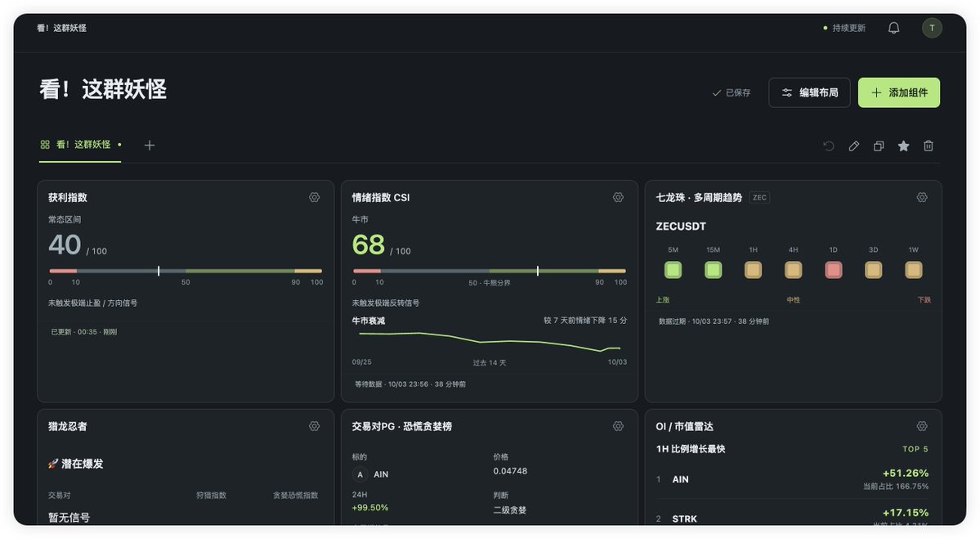Click the 4H trend square
980x539 pixels.
[x=793, y=270]
